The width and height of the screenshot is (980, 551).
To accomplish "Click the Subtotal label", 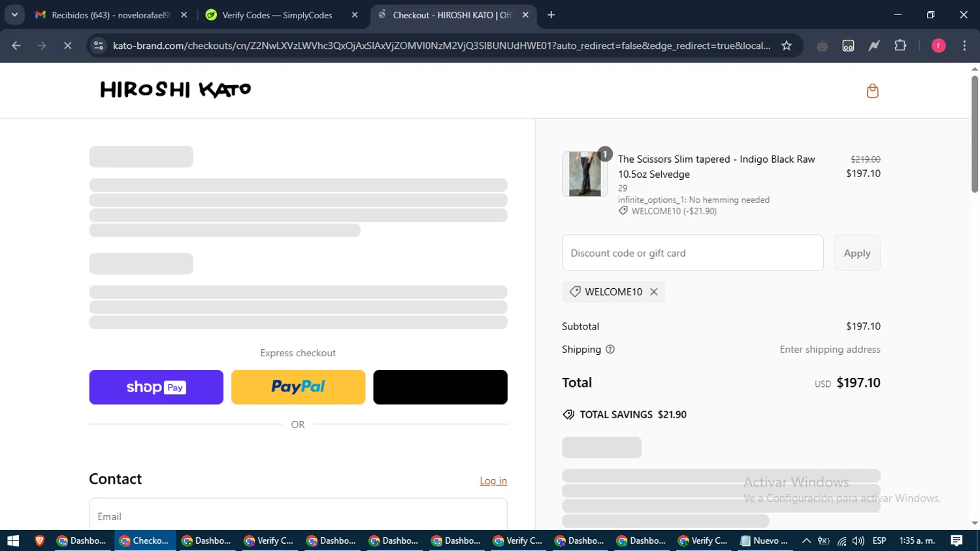I will click(x=580, y=326).
